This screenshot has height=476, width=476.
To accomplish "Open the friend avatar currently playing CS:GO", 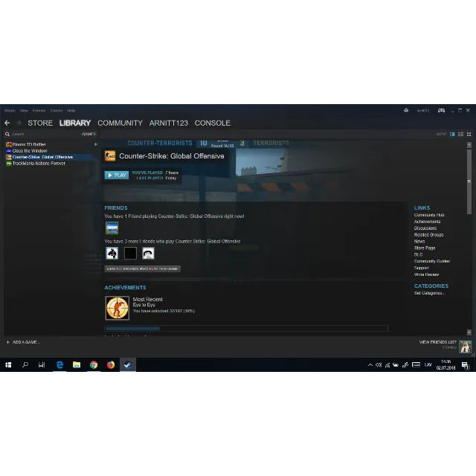I will 112,228.
